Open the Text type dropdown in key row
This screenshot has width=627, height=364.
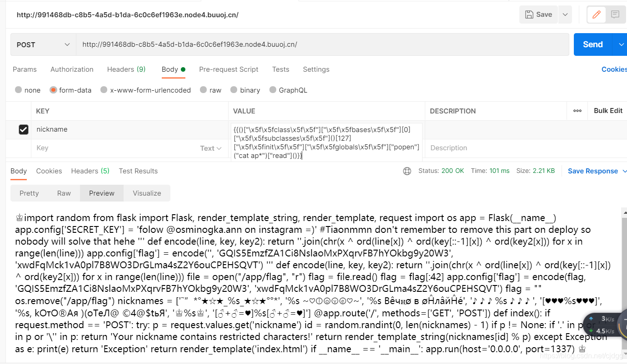click(211, 148)
